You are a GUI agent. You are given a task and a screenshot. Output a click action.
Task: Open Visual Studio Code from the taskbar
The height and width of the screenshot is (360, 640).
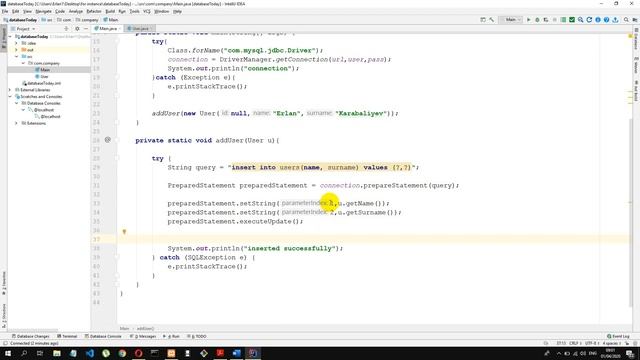[x=90, y=353]
